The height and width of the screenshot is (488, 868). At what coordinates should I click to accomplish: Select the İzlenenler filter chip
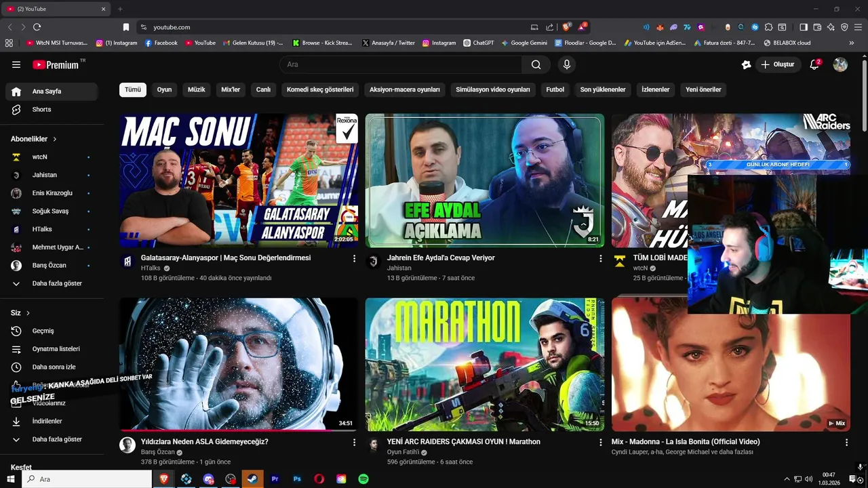(656, 89)
